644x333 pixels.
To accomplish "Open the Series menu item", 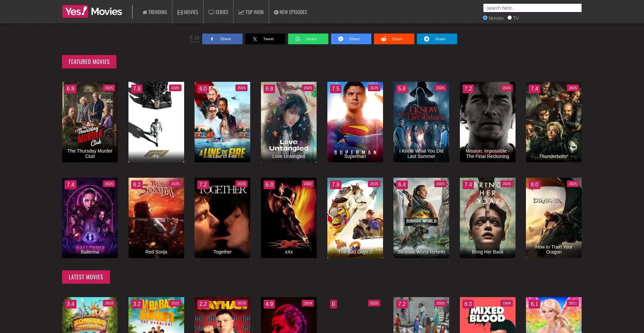I will [218, 12].
